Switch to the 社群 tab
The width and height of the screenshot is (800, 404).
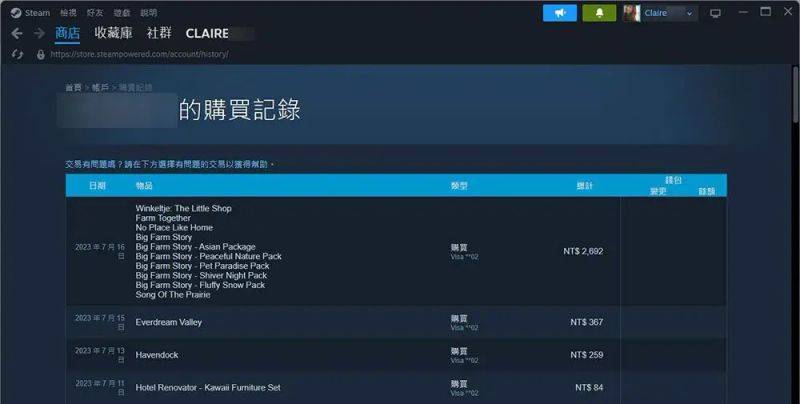159,33
